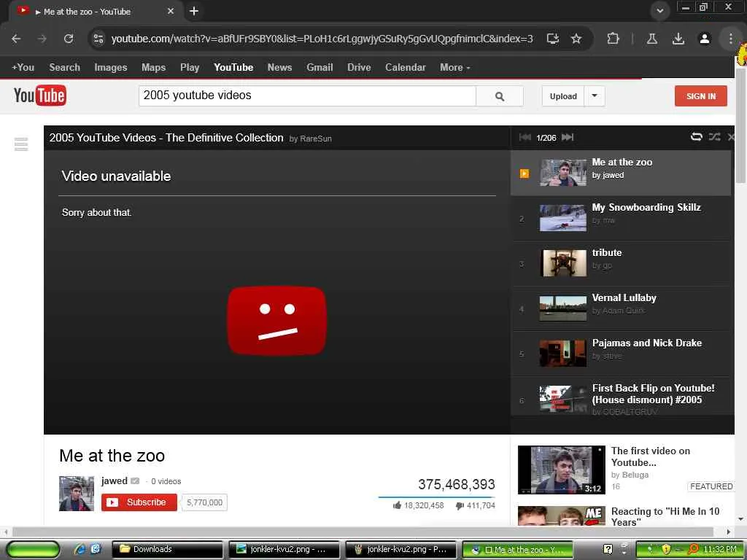Click the green Start button
Screen dimensions: 747x560
[x=34, y=549]
